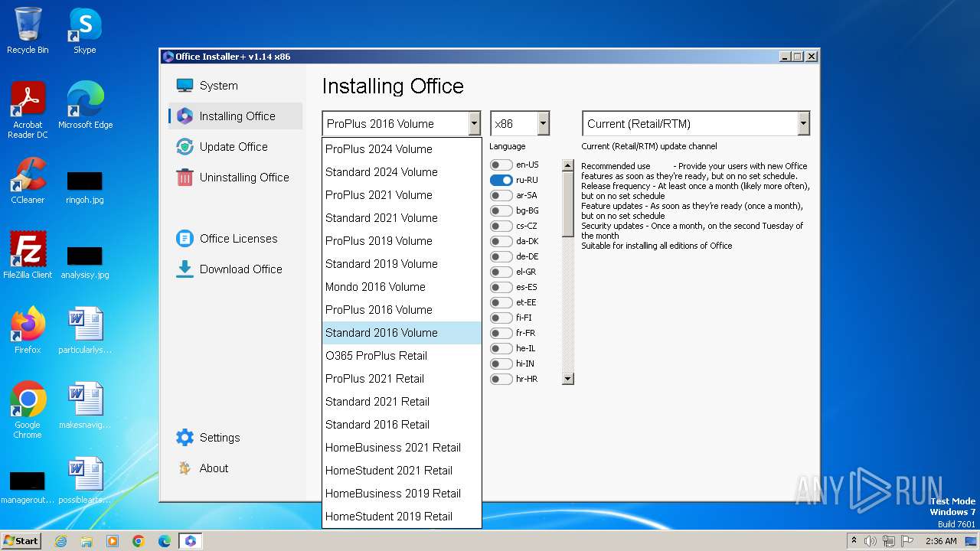The height and width of the screenshot is (551, 980).
Task: Open the particularlys Word document on the desktop
Action: pos(84,331)
